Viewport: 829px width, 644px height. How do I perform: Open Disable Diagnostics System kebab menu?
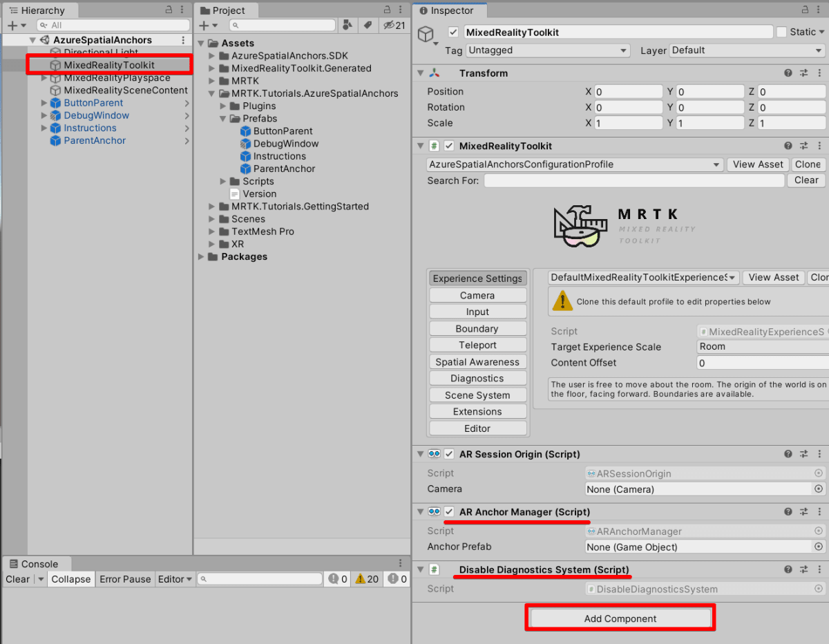click(x=819, y=570)
